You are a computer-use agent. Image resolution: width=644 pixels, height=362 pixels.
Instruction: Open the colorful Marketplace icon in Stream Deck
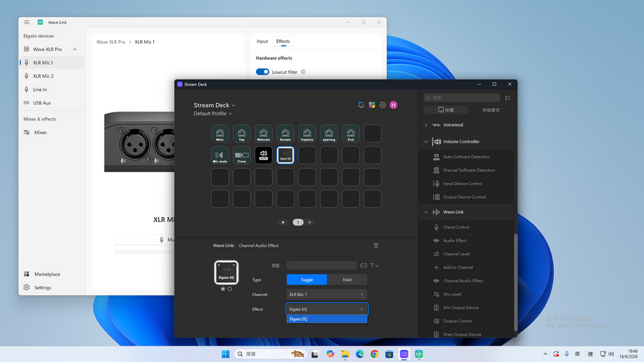pos(372,105)
